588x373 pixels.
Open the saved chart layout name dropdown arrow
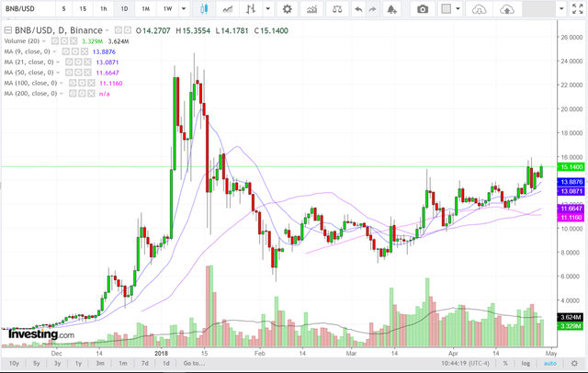561,9
